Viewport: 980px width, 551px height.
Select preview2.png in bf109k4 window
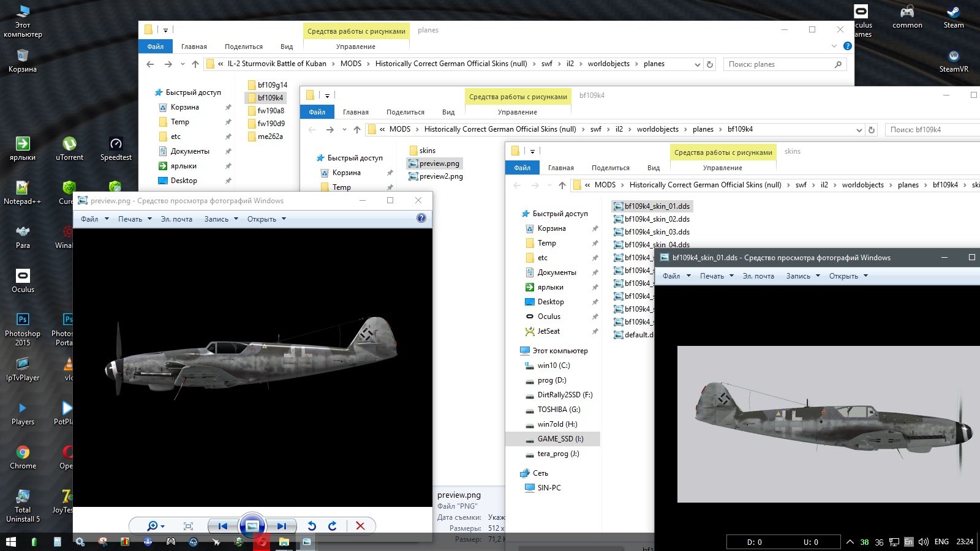[x=435, y=176]
